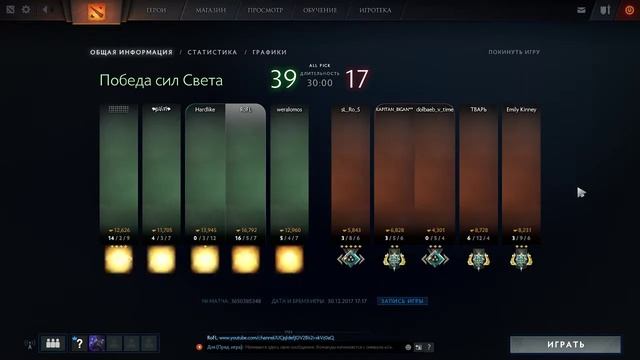Select the ОБЩАЯ ИНФОРМАЦИЯ tab
Screen dimensions: 640x360
131,52
